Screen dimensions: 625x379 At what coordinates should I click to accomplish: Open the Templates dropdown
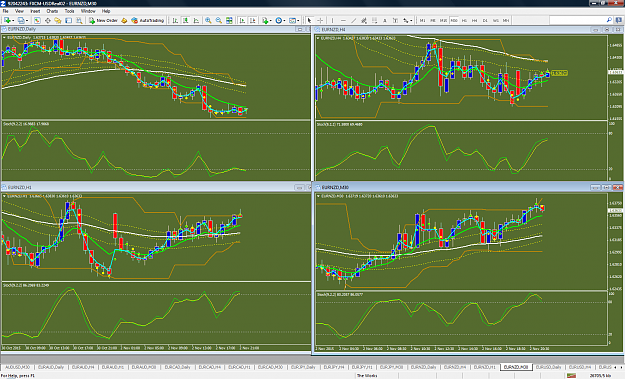point(294,20)
